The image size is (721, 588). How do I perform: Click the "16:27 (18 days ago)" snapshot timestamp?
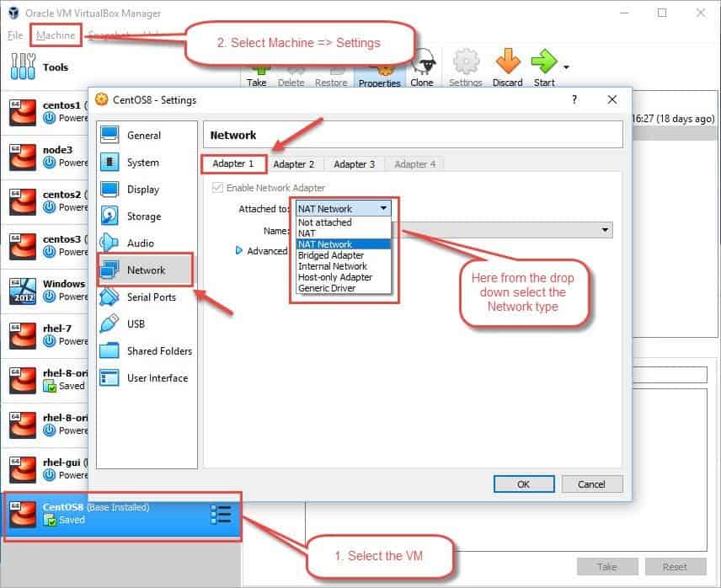[x=674, y=119]
